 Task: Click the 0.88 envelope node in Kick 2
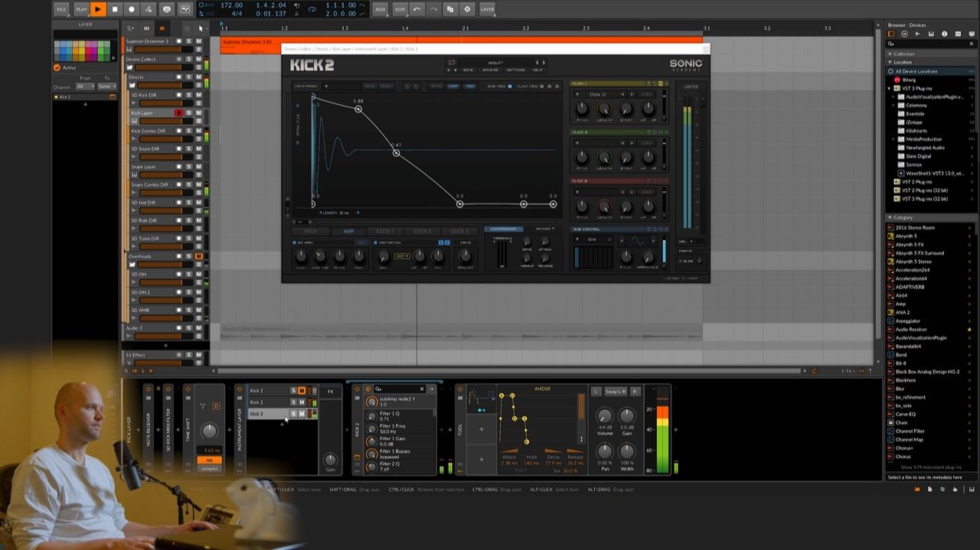point(358,109)
